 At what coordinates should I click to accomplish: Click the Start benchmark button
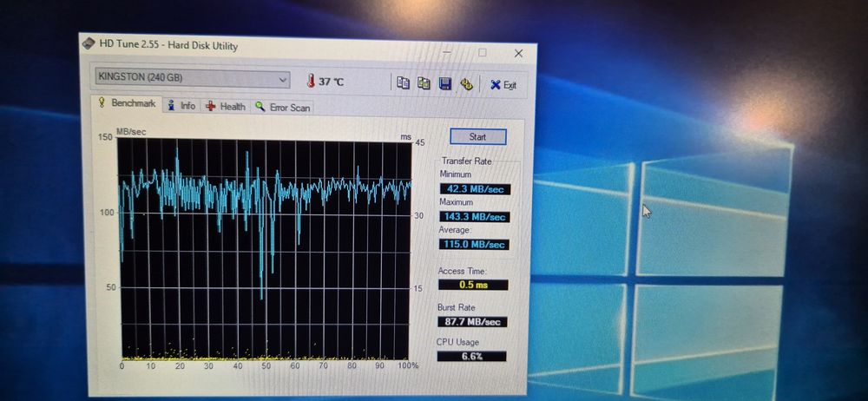click(477, 136)
